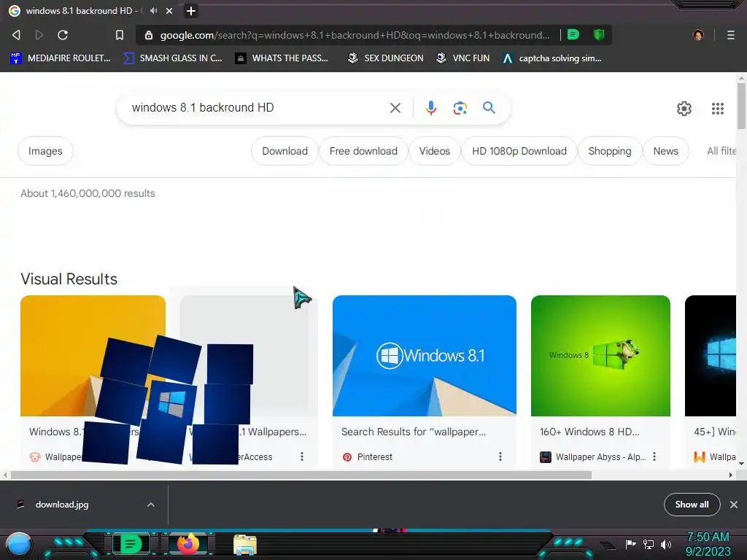This screenshot has width=747, height=560.
Task: Open the Action Center flag tray icon
Action: 630,544
